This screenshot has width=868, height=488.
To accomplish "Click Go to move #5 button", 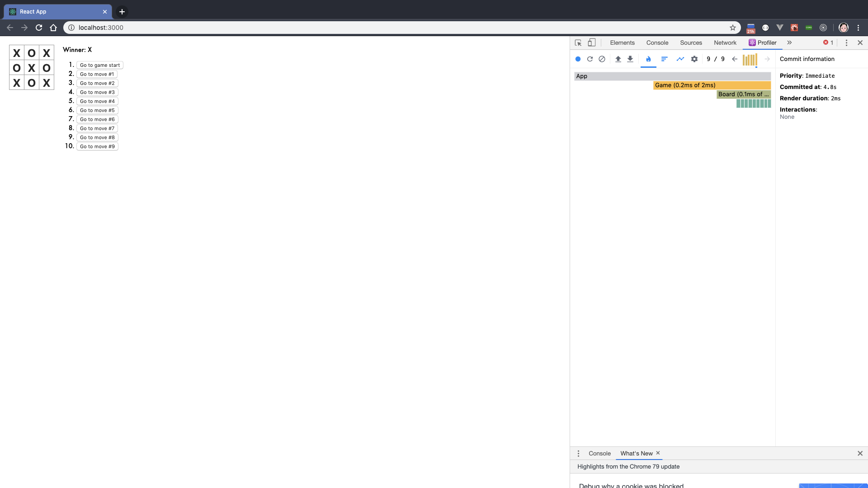I will coord(97,110).
